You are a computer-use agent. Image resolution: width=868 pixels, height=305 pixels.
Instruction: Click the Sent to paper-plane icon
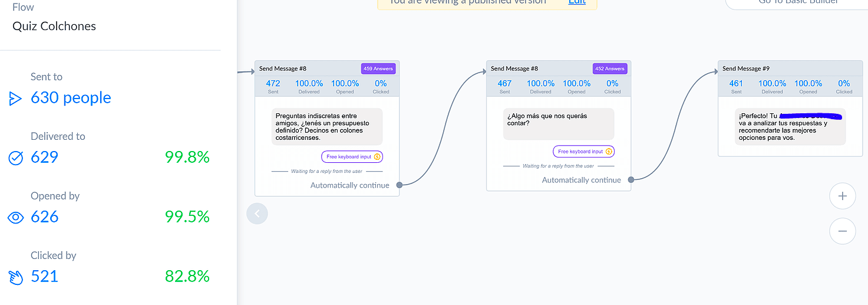[15, 99]
